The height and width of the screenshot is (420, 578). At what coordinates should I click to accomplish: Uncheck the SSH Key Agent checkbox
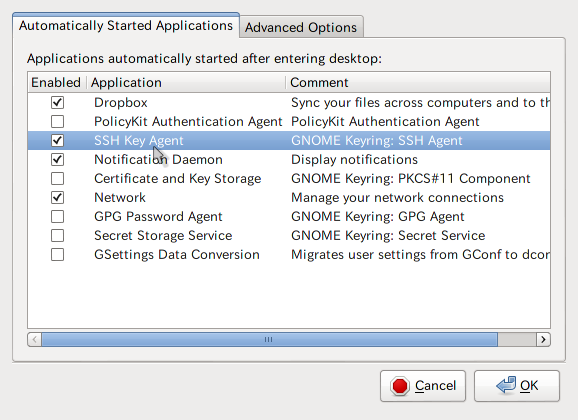(57, 140)
